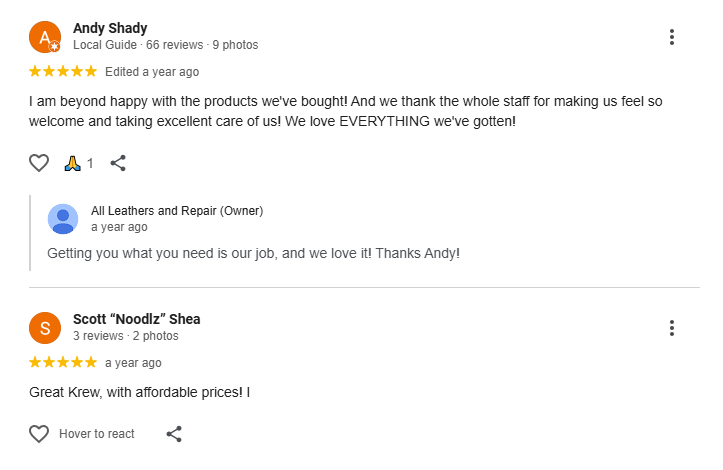Click Scott Shea's orange profile avatar
Screen dimensions: 723x470
[45, 327]
